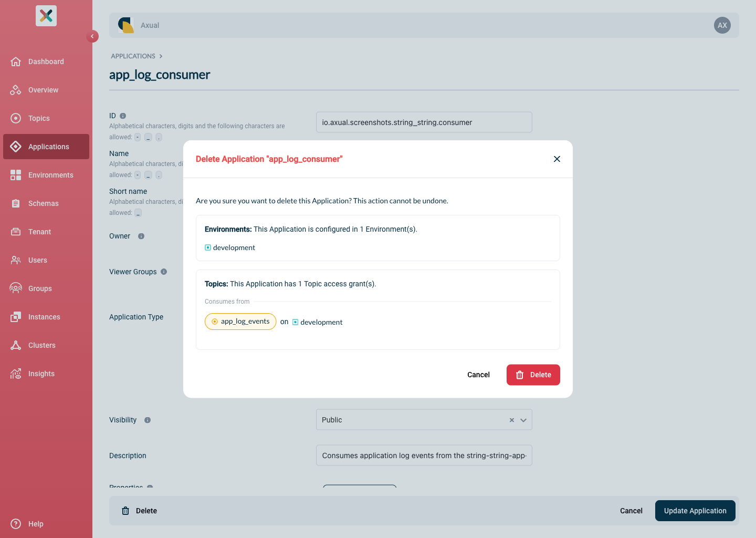
Task: Click the ID input field
Action: click(424, 122)
